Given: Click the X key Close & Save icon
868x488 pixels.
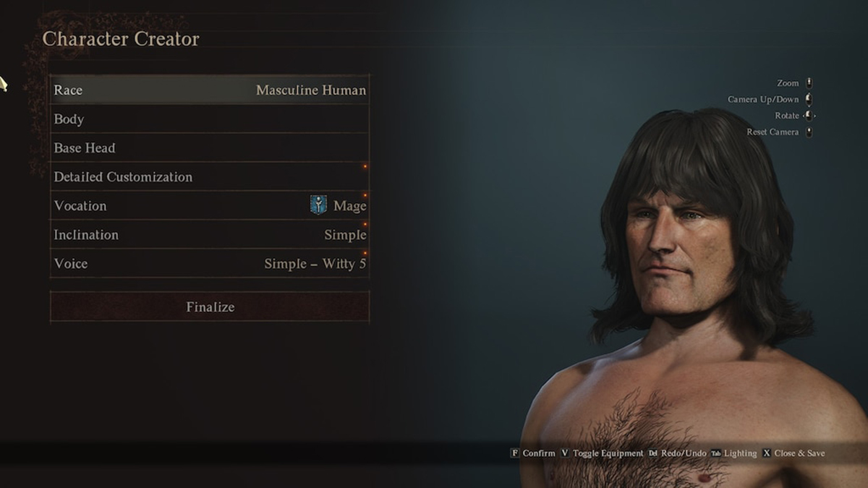Looking at the screenshot, I should [767, 453].
